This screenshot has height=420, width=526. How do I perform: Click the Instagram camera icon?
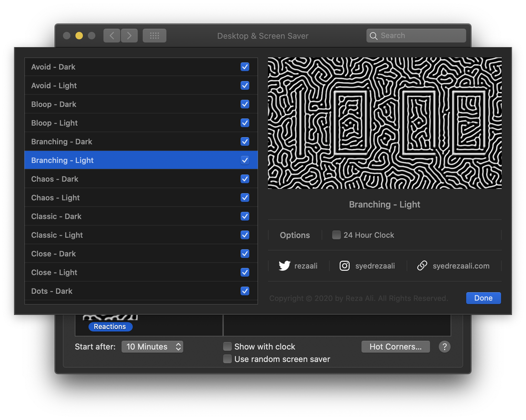tap(345, 266)
